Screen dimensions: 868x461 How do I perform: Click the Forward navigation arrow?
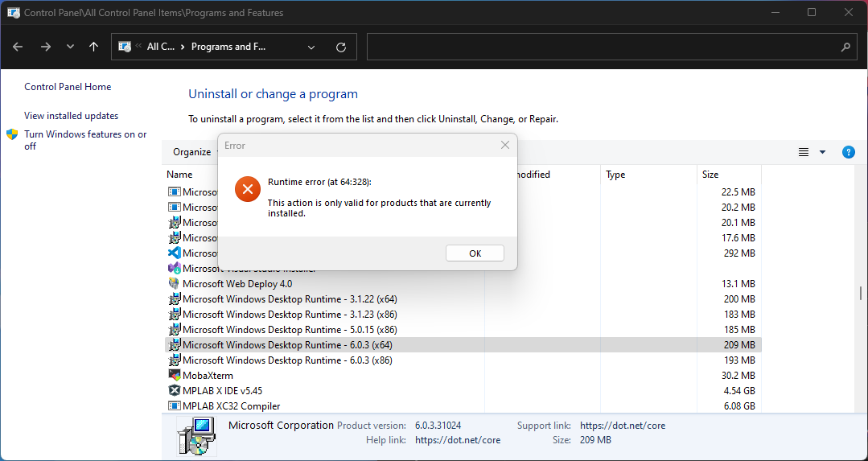(x=45, y=47)
